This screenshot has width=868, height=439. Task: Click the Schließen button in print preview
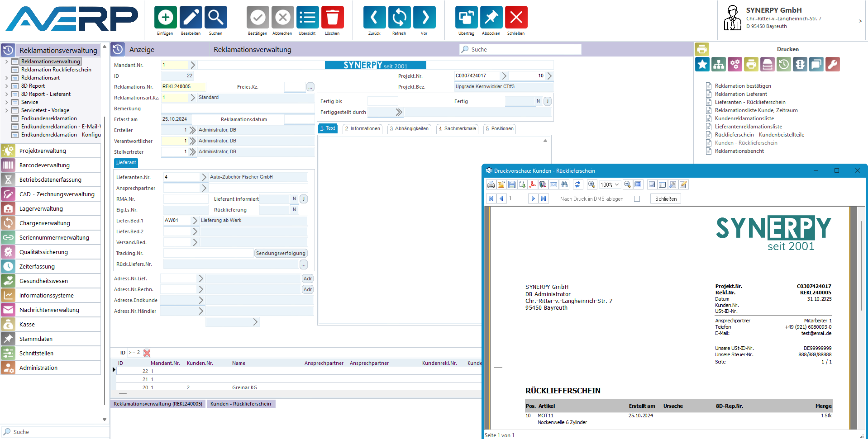tap(666, 199)
